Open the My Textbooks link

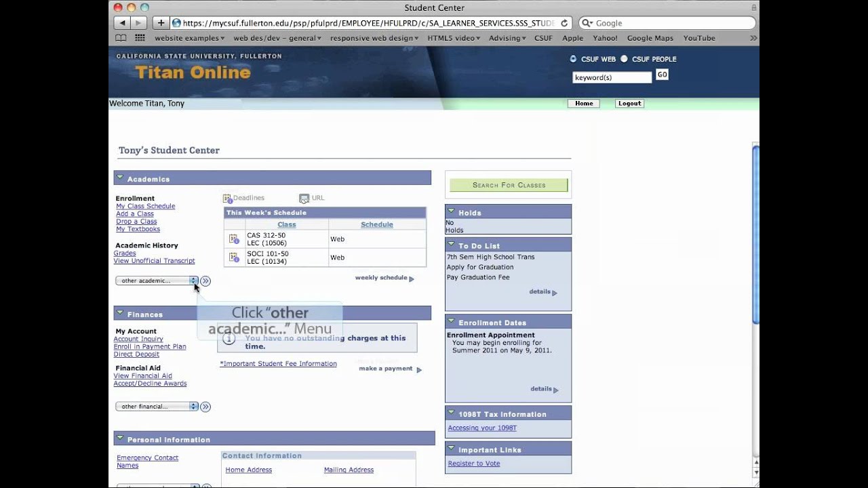coord(138,229)
